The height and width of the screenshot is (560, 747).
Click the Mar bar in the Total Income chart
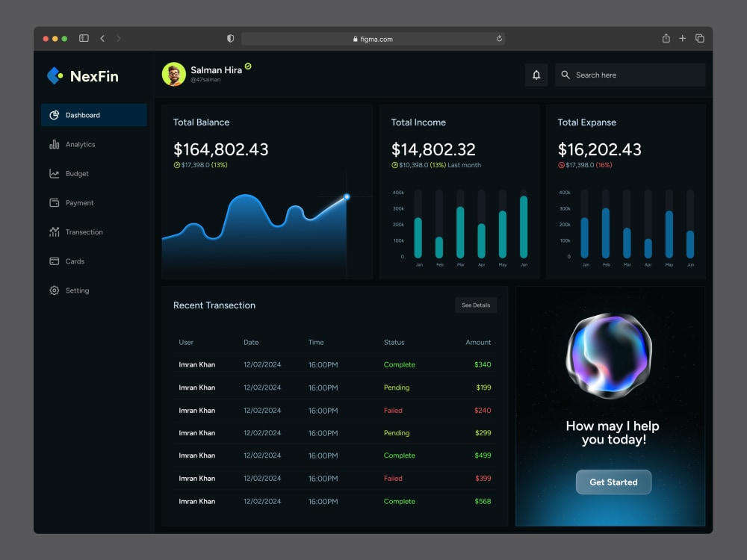pyautogui.click(x=460, y=232)
